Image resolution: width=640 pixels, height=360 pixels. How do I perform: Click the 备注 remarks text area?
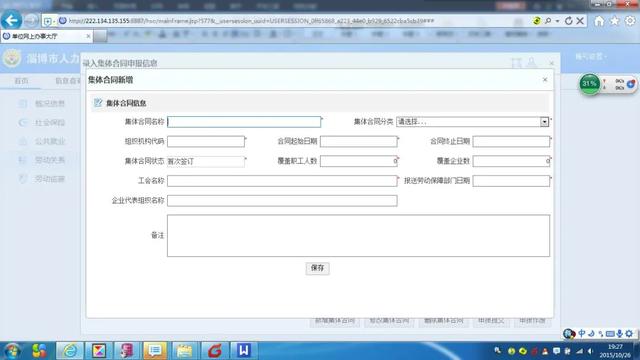358,236
